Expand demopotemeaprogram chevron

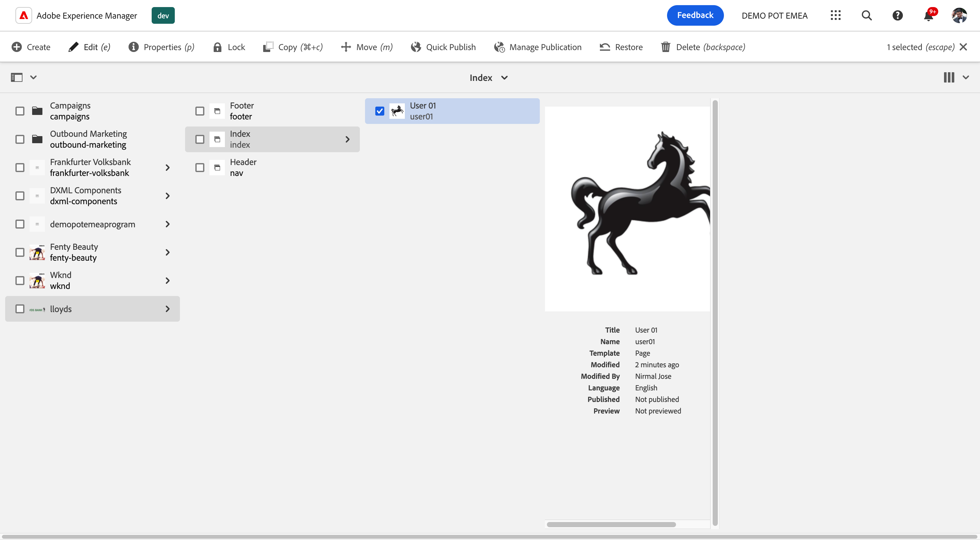(167, 224)
